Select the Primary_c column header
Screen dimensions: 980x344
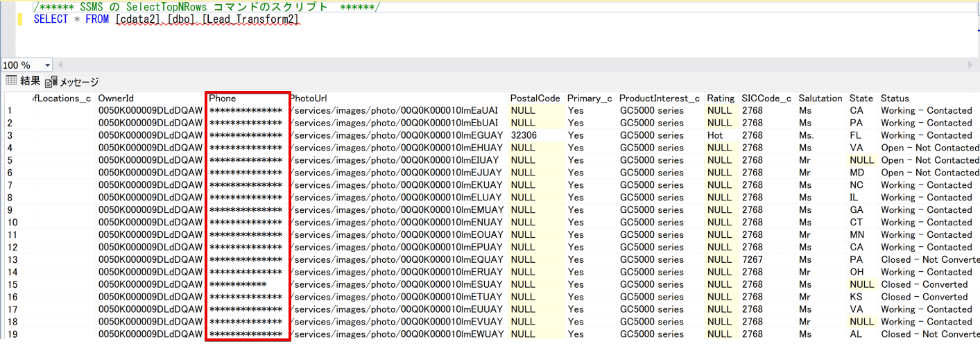[x=590, y=98]
